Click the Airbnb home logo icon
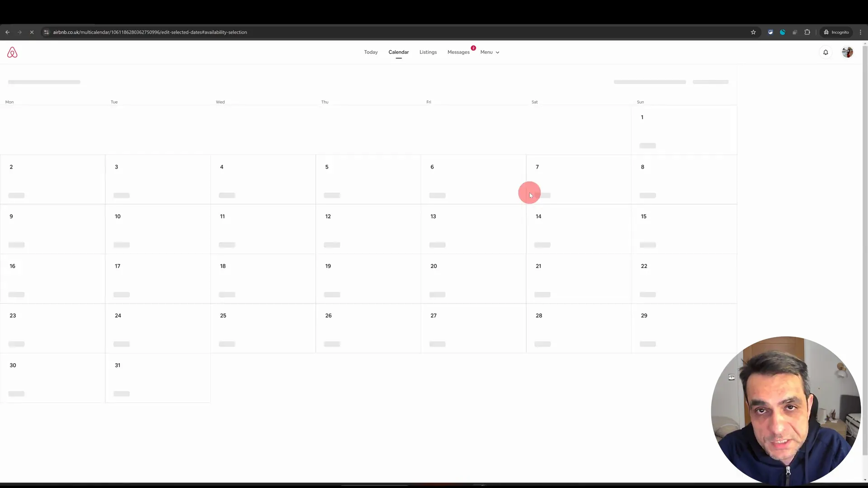 point(12,52)
